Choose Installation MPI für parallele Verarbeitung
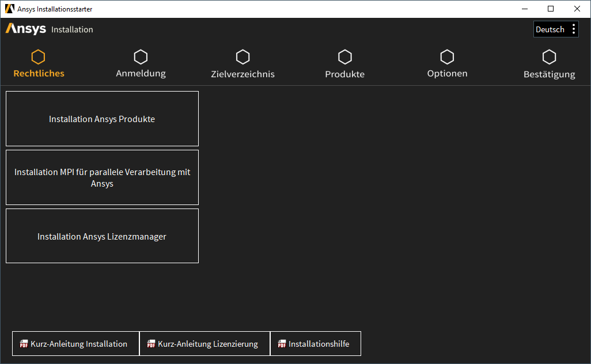This screenshot has height=364, width=591. tap(102, 177)
